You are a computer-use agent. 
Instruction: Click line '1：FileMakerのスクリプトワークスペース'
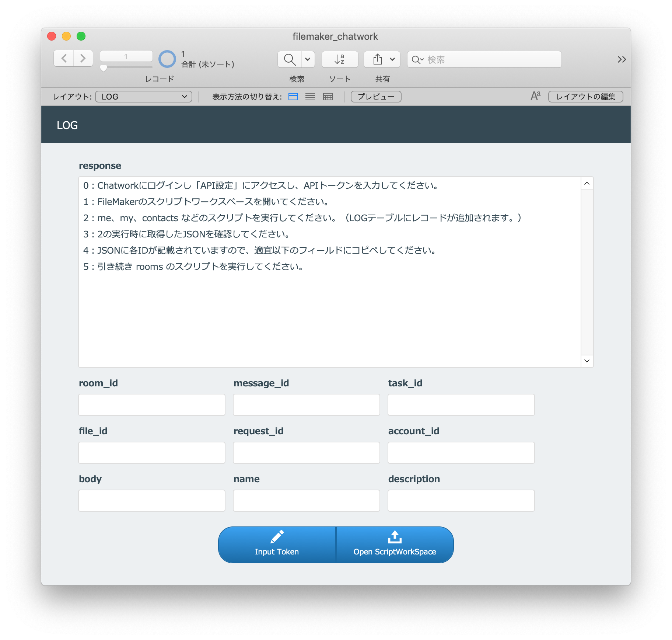206,202
